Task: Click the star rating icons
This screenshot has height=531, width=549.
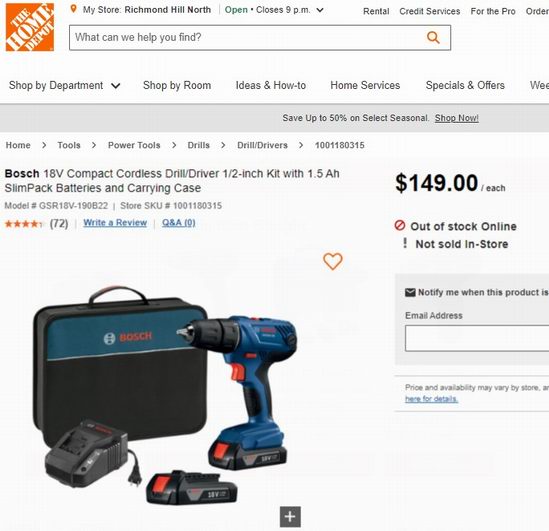Action: (x=24, y=223)
